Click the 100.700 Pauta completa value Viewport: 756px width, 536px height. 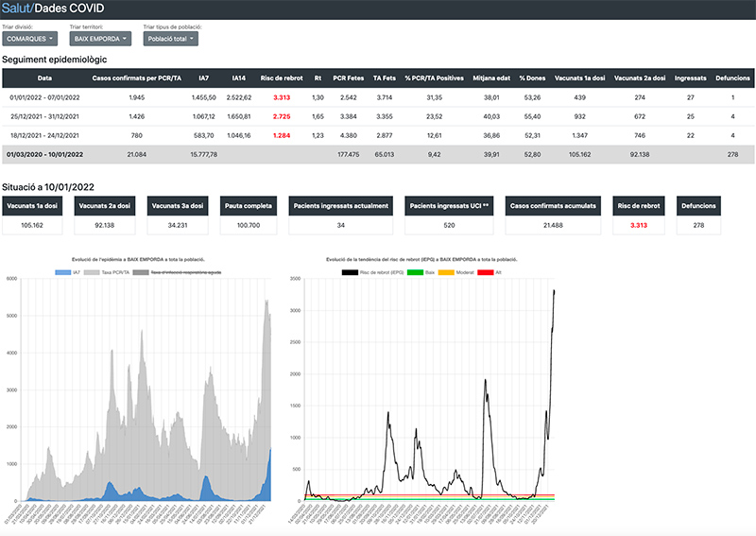(249, 225)
